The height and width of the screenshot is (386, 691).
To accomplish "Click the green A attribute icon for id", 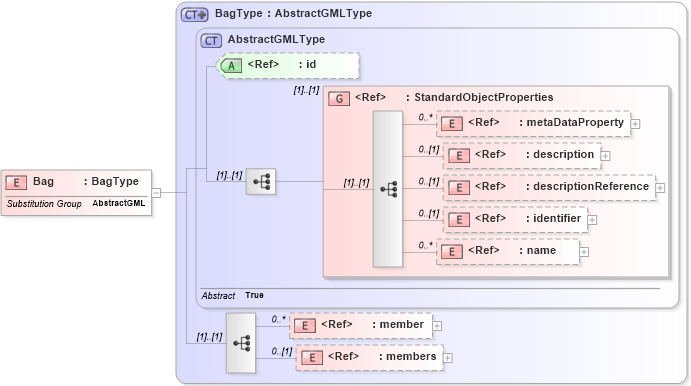I will click(x=231, y=66).
